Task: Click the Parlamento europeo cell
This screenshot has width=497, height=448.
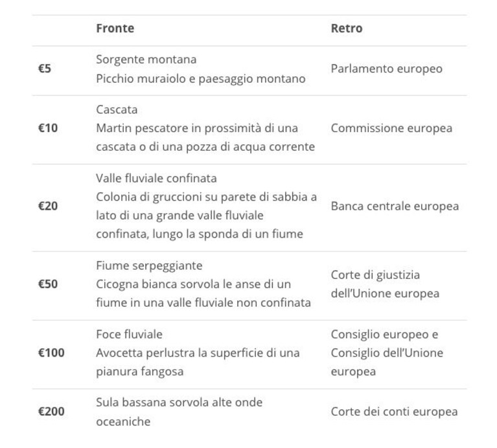Action: (386, 69)
